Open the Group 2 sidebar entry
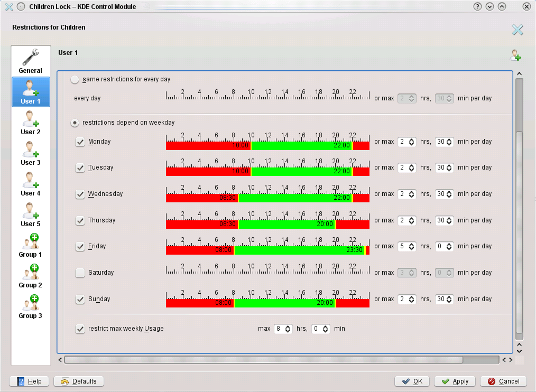This screenshot has width=536, height=392. coord(31,276)
